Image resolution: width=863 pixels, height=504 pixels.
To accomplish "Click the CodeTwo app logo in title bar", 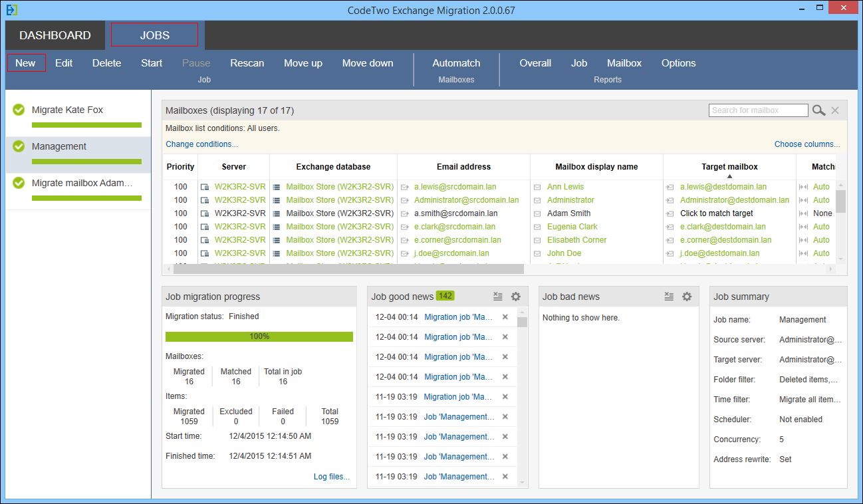I will pos(12,10).
